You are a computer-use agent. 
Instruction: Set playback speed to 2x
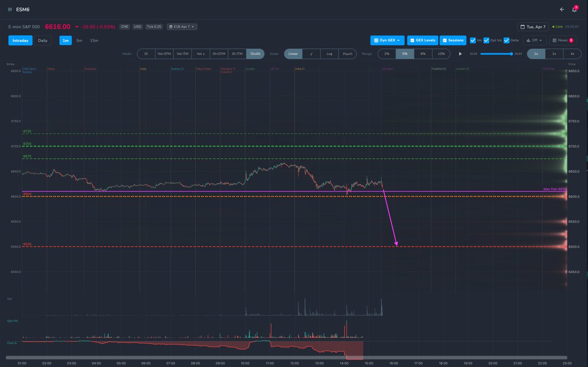point(554,54)
